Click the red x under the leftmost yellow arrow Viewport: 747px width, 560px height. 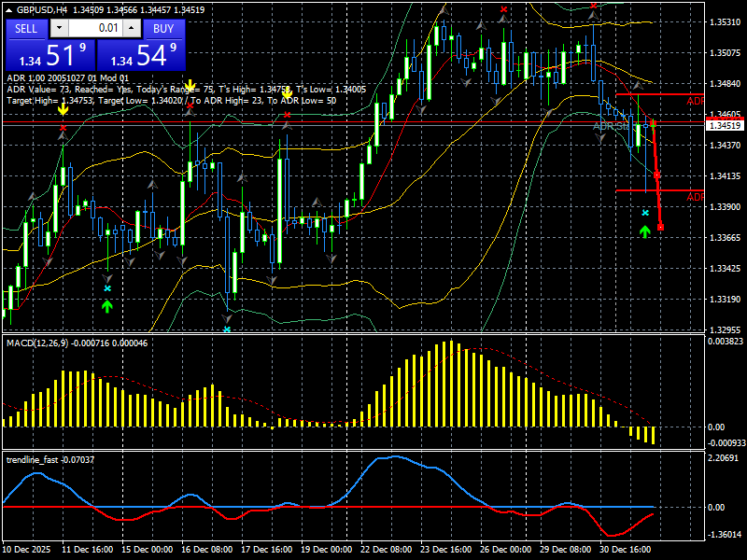(63, 128)
